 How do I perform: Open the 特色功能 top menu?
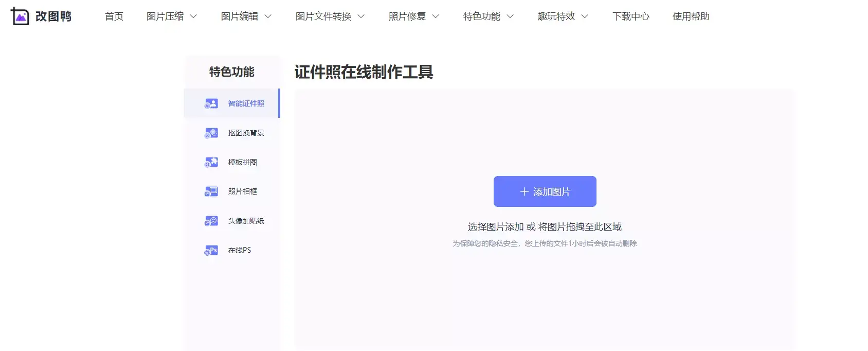(482, 16)
